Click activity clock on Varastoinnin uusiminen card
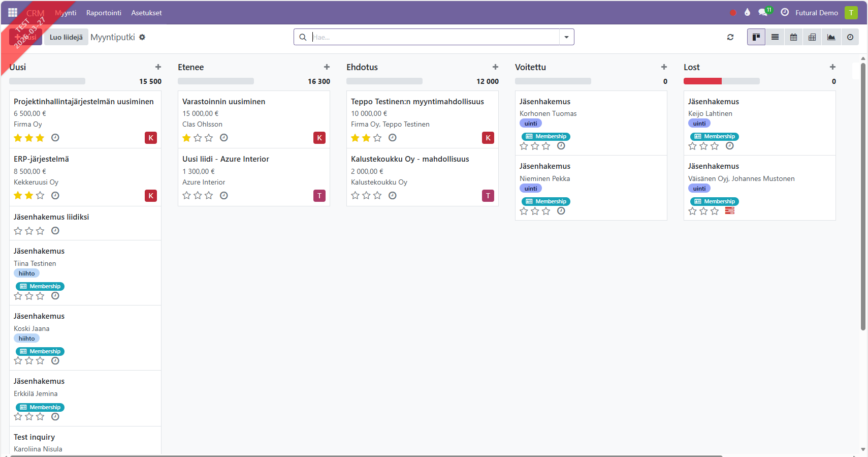 pyautogui.click(x=224, y=138)
